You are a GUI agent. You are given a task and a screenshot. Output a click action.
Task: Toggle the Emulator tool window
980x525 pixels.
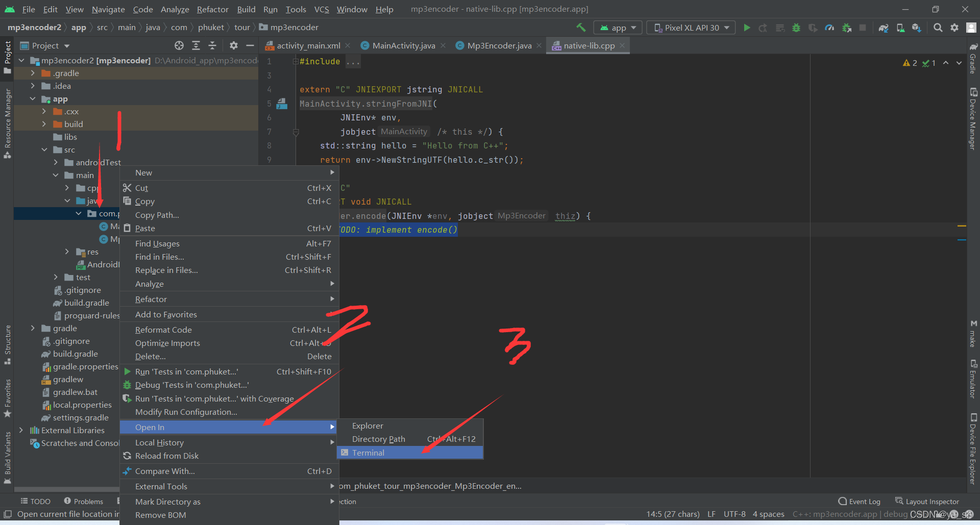pyautogui.click(x=973, y=379)
